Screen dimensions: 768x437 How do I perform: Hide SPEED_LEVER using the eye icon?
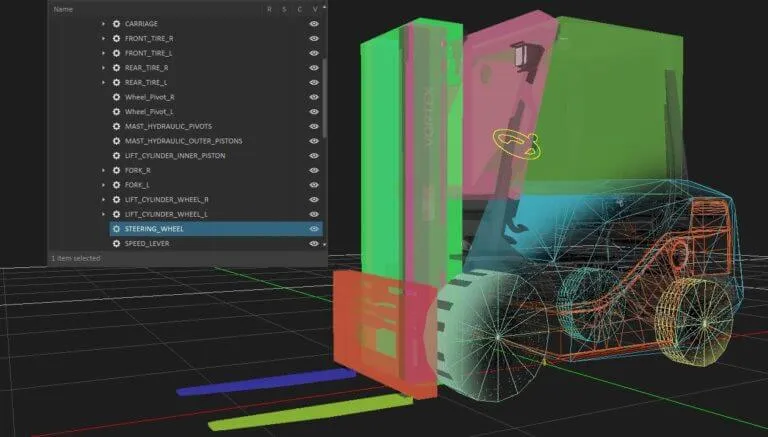coord(314,243)
